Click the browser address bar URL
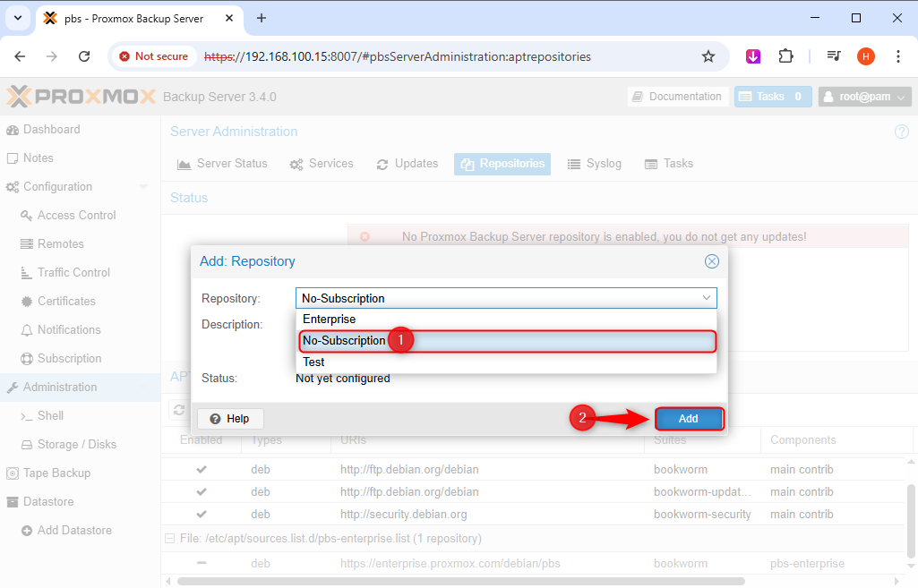918x588 pixels. click(x=398, y=56)
